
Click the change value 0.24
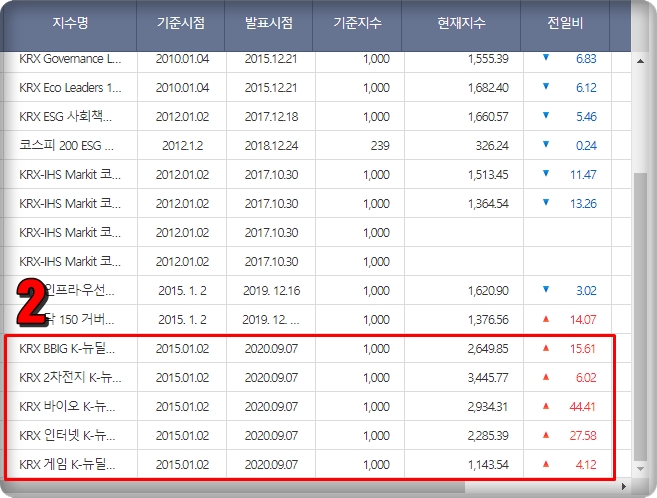[x=586, y=145]
